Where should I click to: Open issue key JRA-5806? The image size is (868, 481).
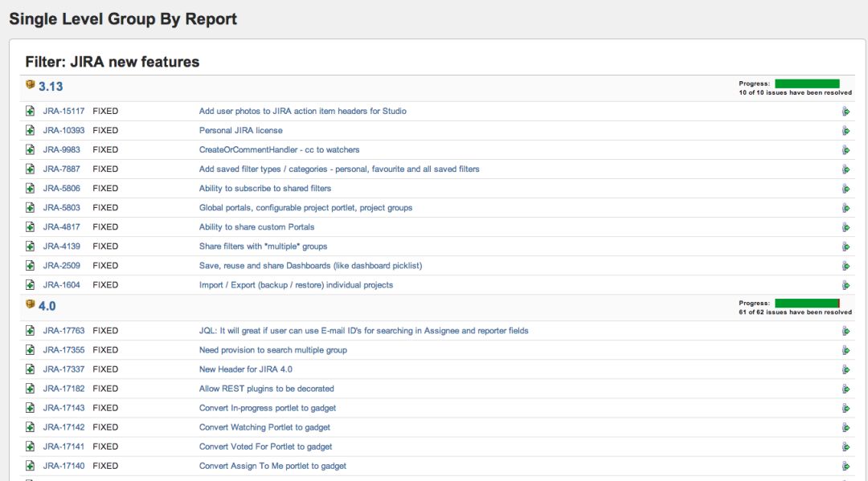(61, 189)
